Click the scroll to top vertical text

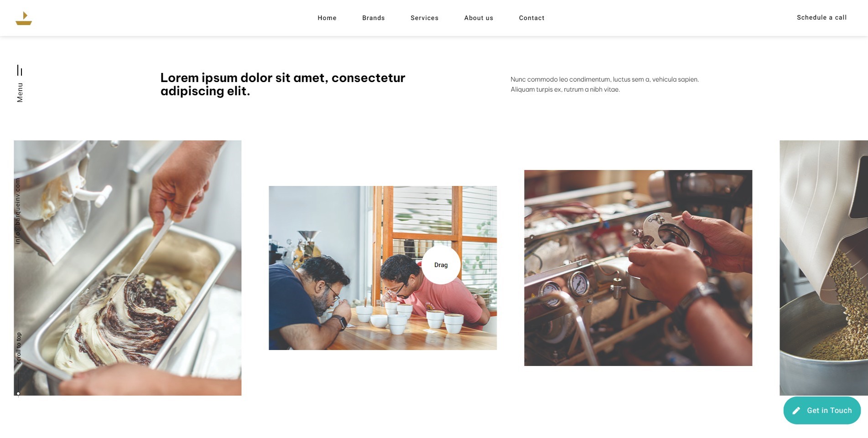click(19, 348)
